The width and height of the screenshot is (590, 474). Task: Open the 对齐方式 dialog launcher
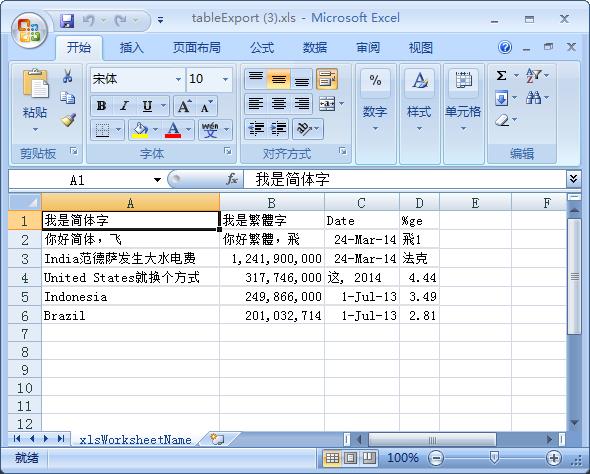coord(342,151)
